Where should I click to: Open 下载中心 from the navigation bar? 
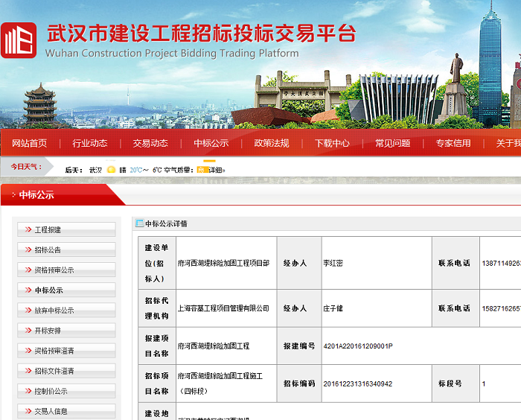pos(332,143)
